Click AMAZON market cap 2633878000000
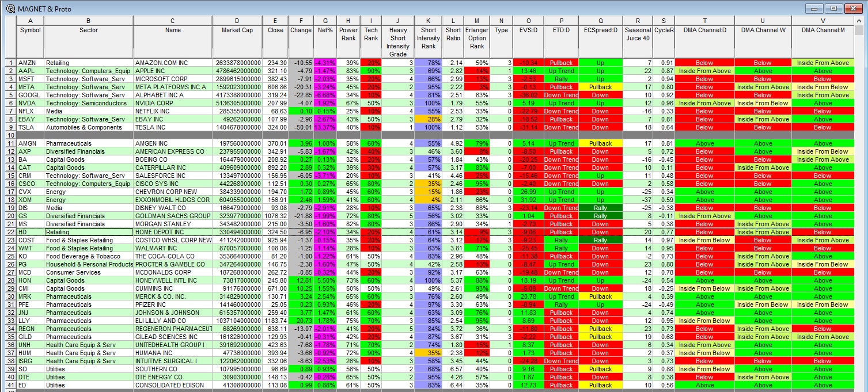Viewport: 868px width, 392px height. [x=238, y=63]
